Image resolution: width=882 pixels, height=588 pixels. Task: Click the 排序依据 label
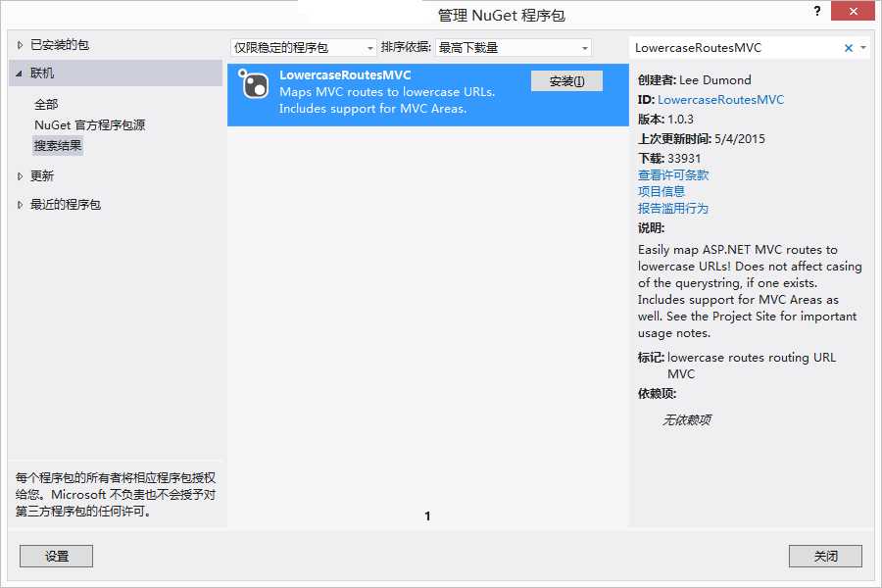pos(406,47)
